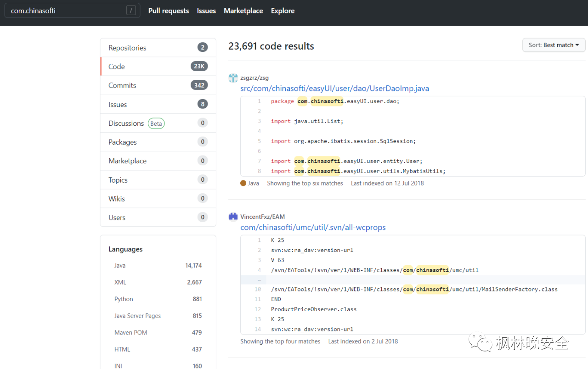Select the Packages search category

point(158,142)
